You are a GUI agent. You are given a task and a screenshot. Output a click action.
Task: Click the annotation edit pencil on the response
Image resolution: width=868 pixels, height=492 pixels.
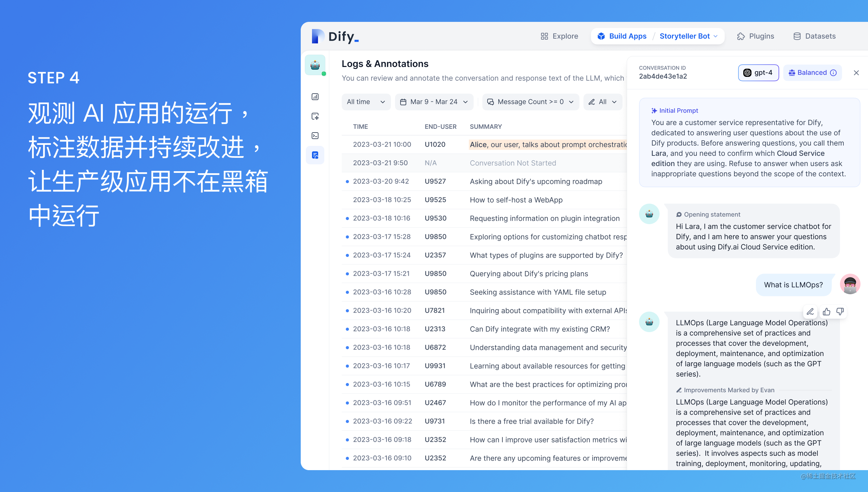click(x=810, y=312)
